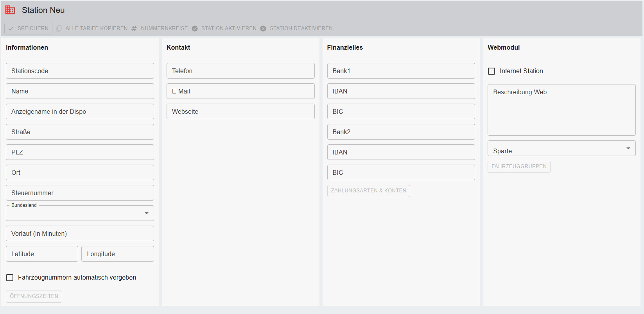Click the check-circle icon for Station Aktivieren

point(195,29)
